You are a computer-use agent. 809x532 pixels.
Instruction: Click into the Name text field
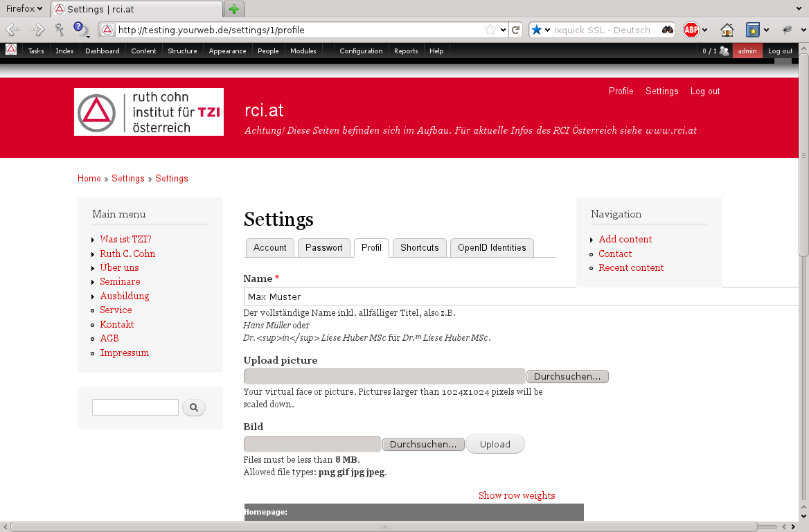pos(519,296)
